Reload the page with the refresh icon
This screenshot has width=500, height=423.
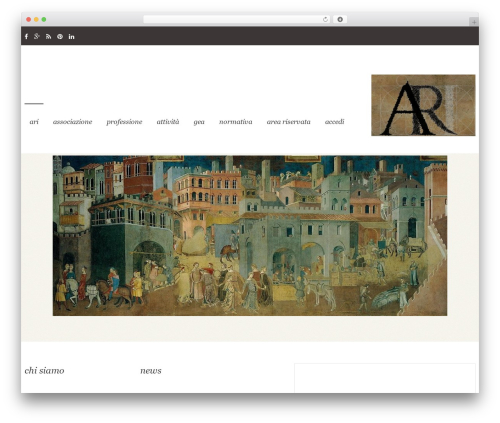(325, 19)
